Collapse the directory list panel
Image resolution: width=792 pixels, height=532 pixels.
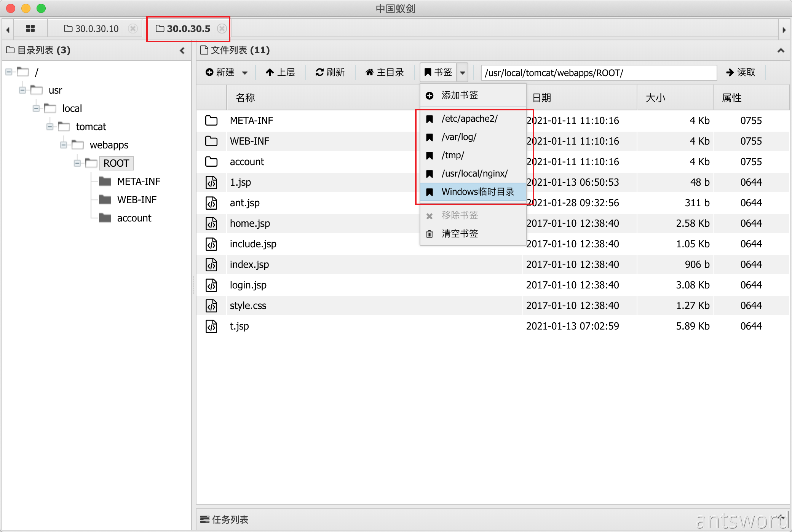[x=182, y=50]
